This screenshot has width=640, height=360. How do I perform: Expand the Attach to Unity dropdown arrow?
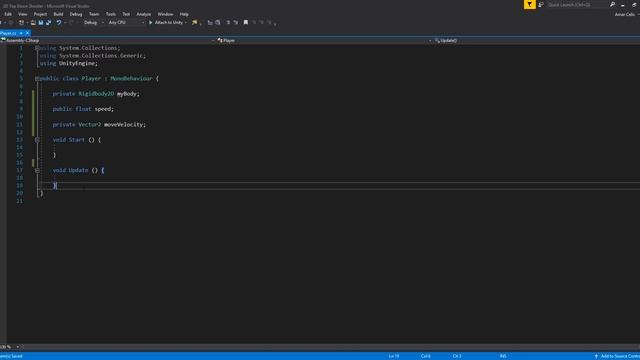[186, 22]
